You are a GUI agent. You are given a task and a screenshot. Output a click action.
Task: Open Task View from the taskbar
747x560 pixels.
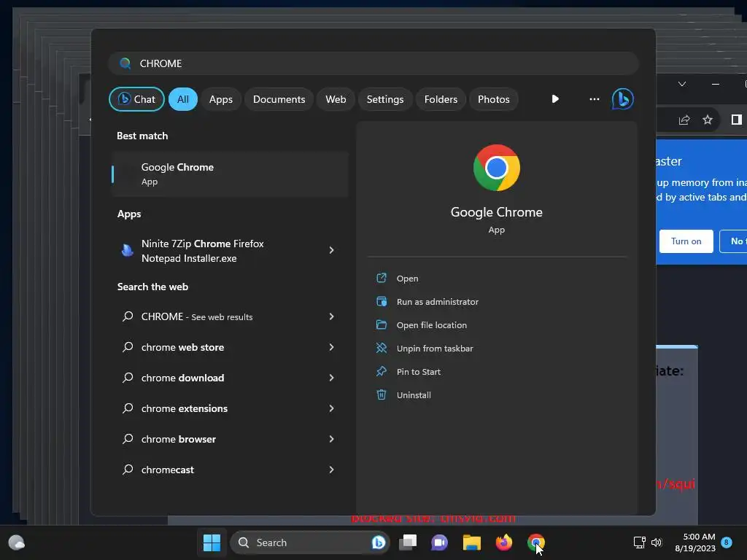click(x=407, y=542)
